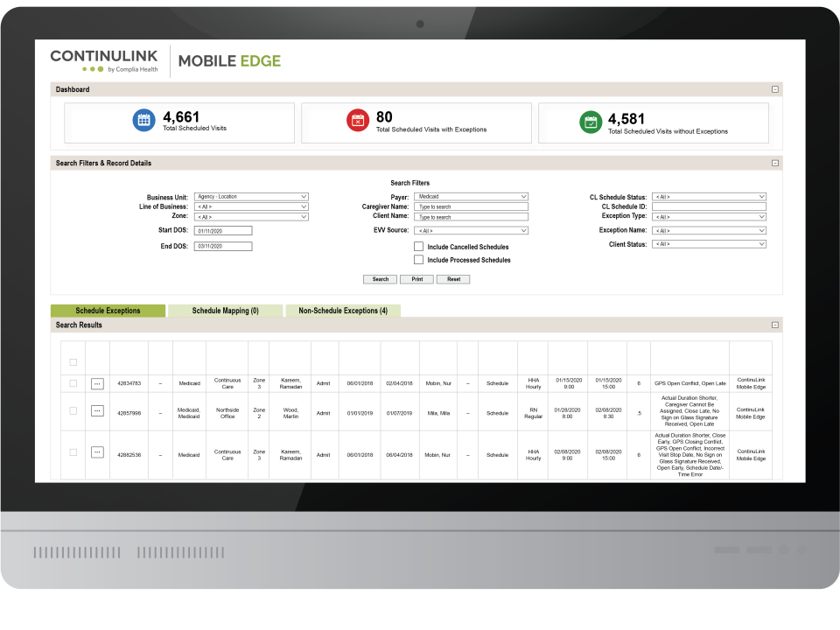Click the Caregiver Name search field
The height and width of the screenshot is (630, 840).
tap(471, 206)
